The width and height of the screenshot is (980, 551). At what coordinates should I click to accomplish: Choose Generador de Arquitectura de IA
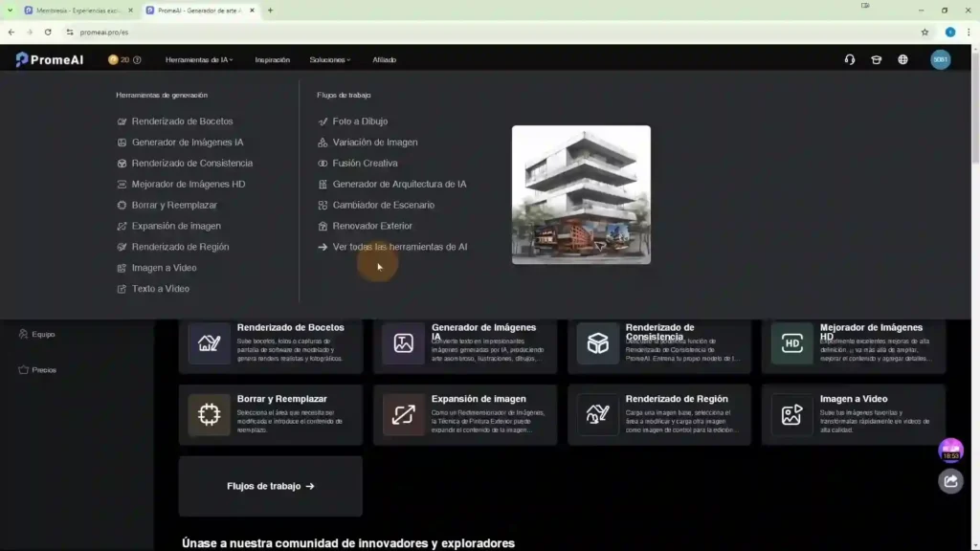click(399, 184)
